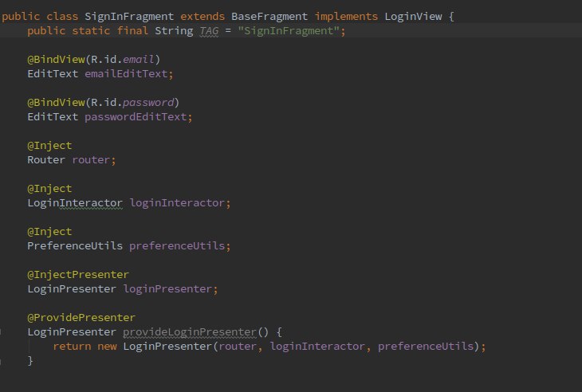This screenshot has height=392, width=582.
Task: Click the Router type name
Action: pos(46,160)
